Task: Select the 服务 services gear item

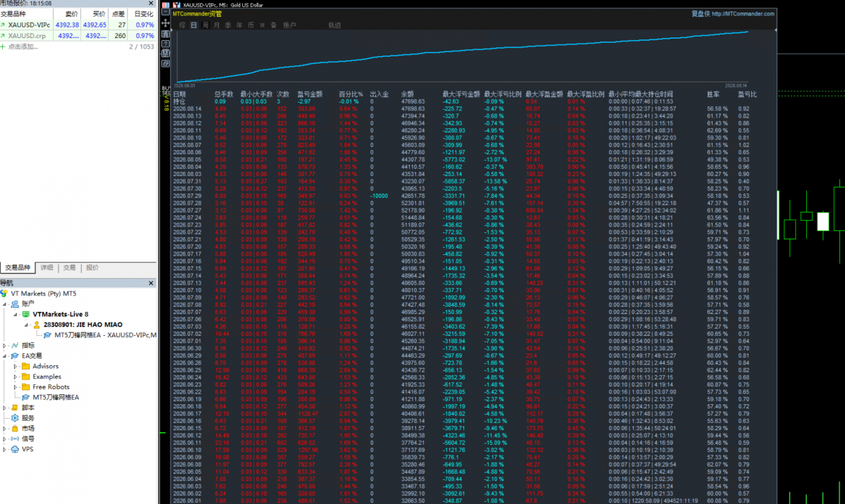Action: pos(23,417)
